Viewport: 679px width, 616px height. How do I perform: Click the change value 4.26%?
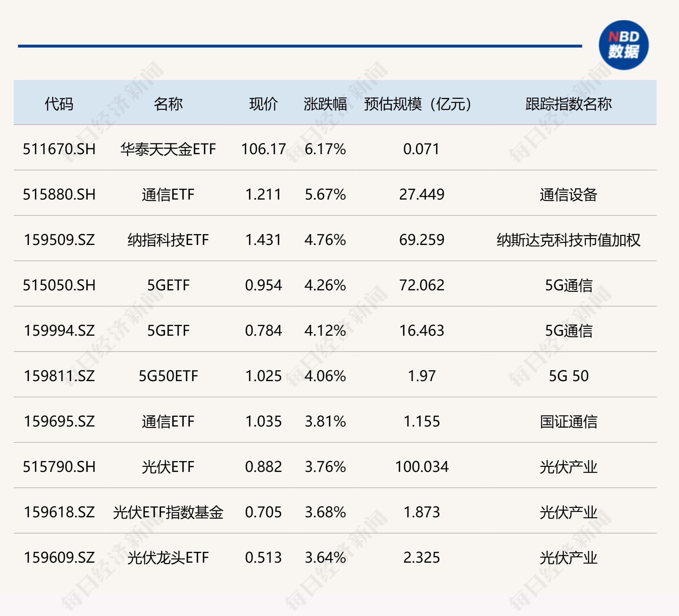coord(325,285)
